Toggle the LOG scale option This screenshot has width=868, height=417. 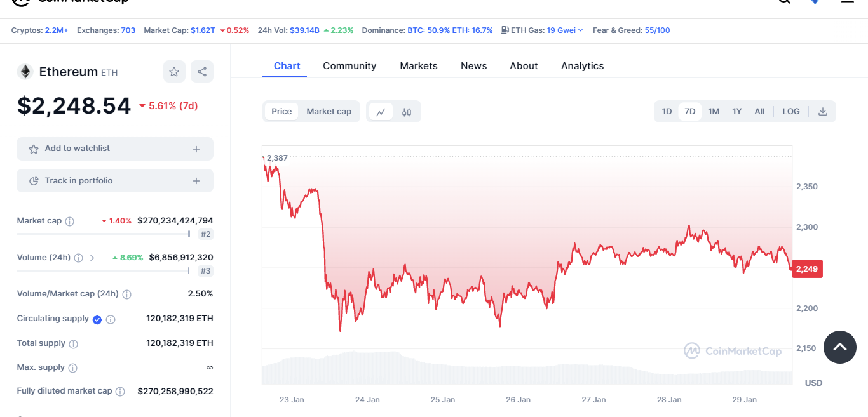coord(791,112)
